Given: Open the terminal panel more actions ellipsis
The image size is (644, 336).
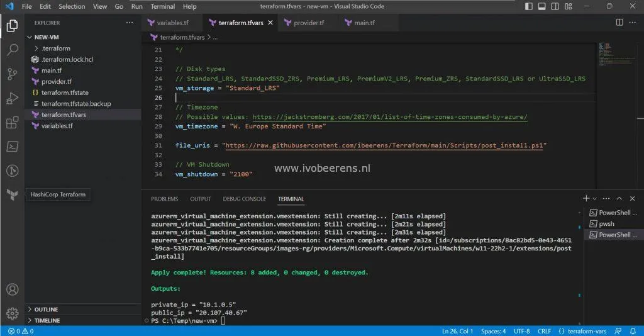Looking at the screenshot, I should click(x=606, y=198).
